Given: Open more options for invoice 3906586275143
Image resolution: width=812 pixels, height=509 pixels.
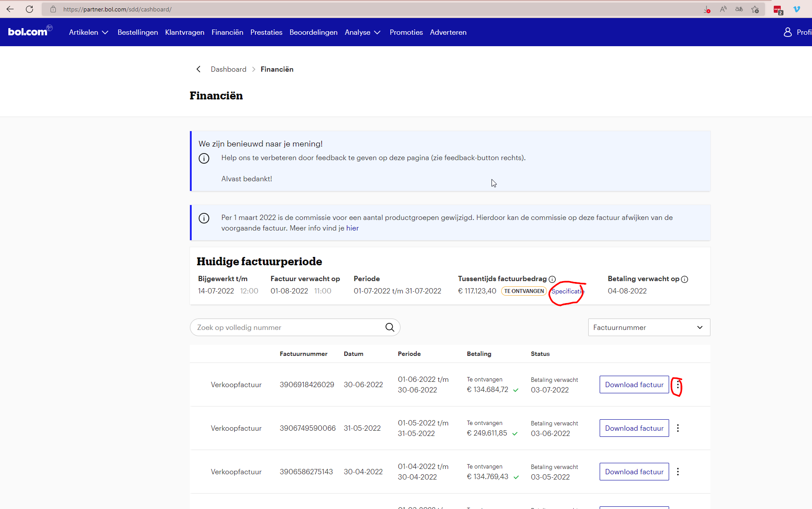Looking at the screenshot, I should click(678, 472).
